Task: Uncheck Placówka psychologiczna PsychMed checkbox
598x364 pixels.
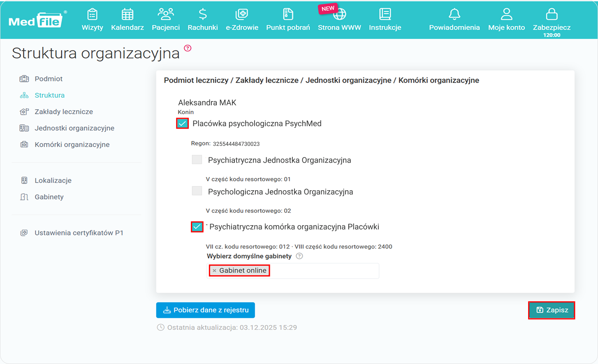Action: [x=182, y=123]
